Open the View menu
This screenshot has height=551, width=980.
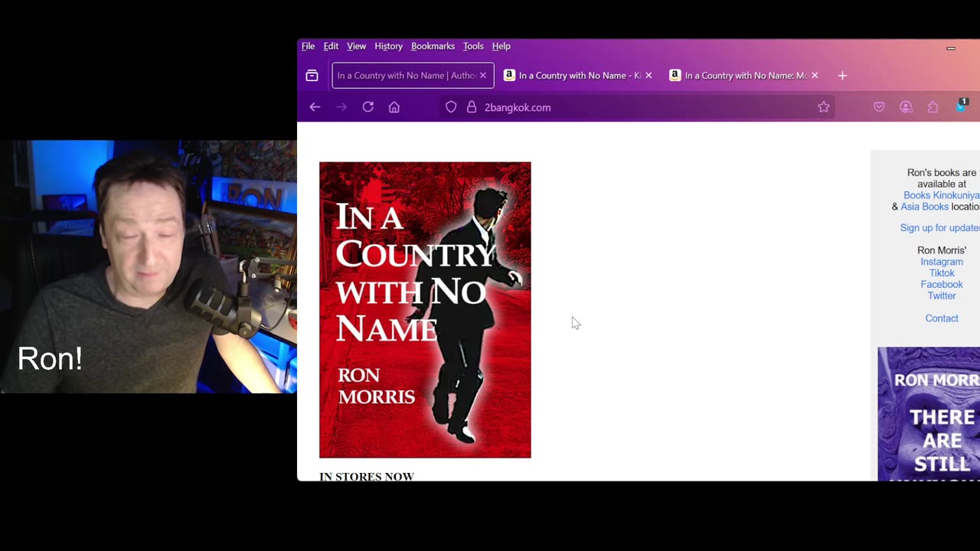click(356, 46)
